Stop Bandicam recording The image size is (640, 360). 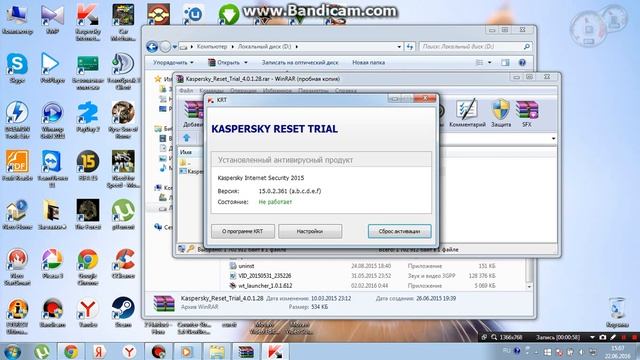click(634, 337)
